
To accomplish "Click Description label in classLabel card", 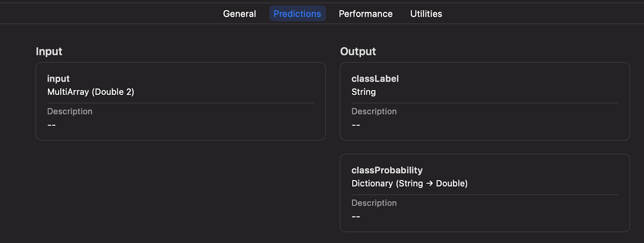I will point(374,111).
